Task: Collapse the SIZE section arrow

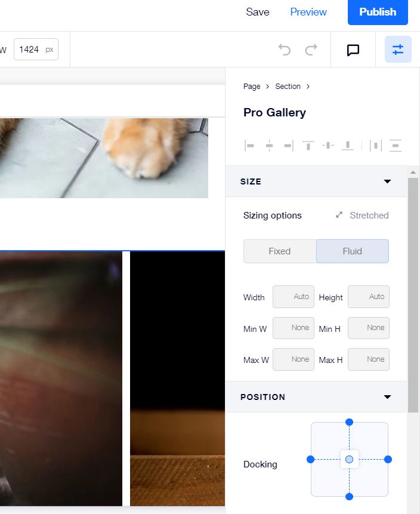Action: 387,181
